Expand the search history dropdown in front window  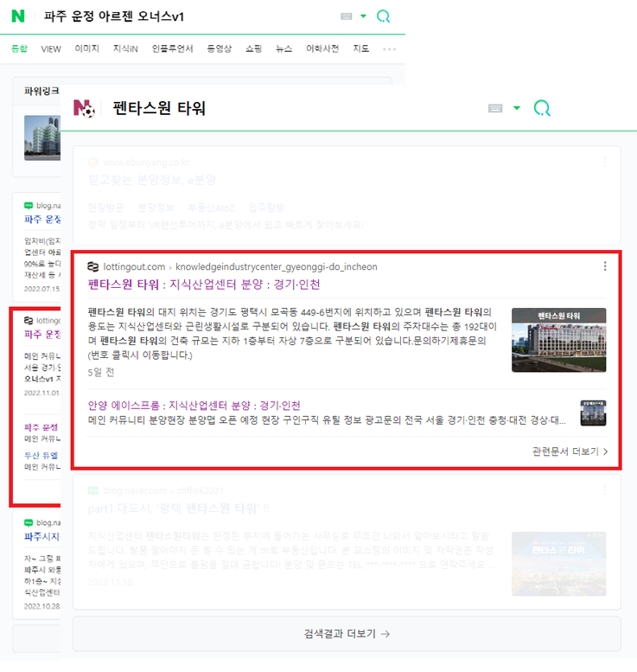pos(517,108)
